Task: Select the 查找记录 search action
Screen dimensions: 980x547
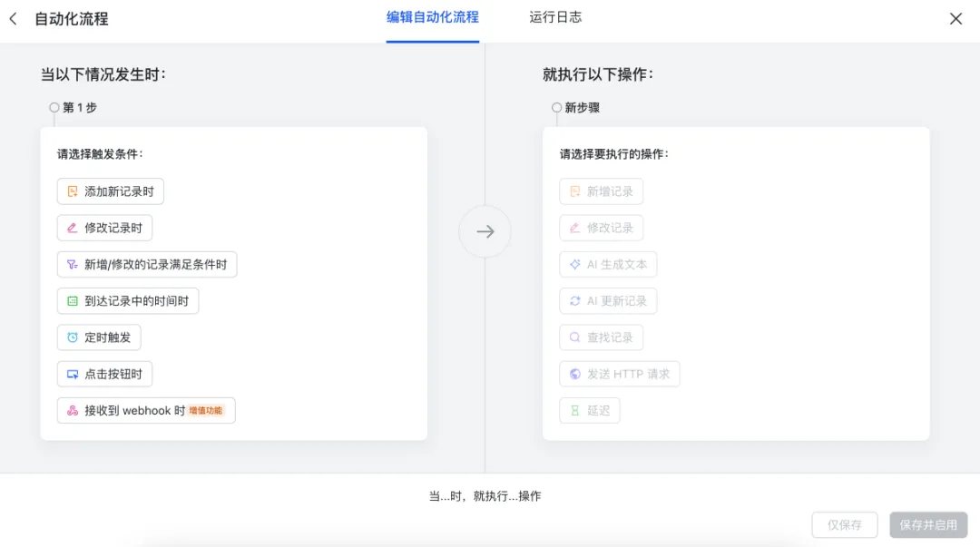Action: (602, 337)
